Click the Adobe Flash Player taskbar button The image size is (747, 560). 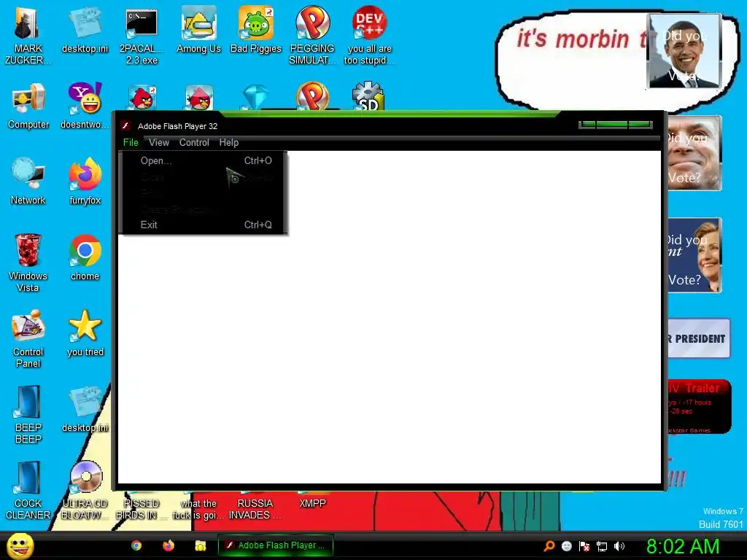275,545
